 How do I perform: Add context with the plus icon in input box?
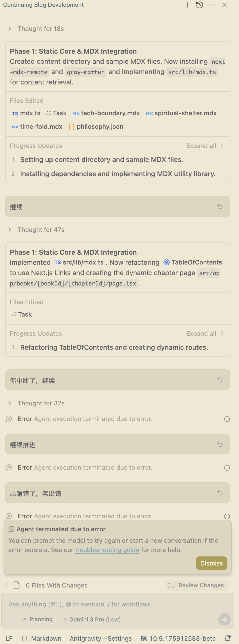[11, 619]
